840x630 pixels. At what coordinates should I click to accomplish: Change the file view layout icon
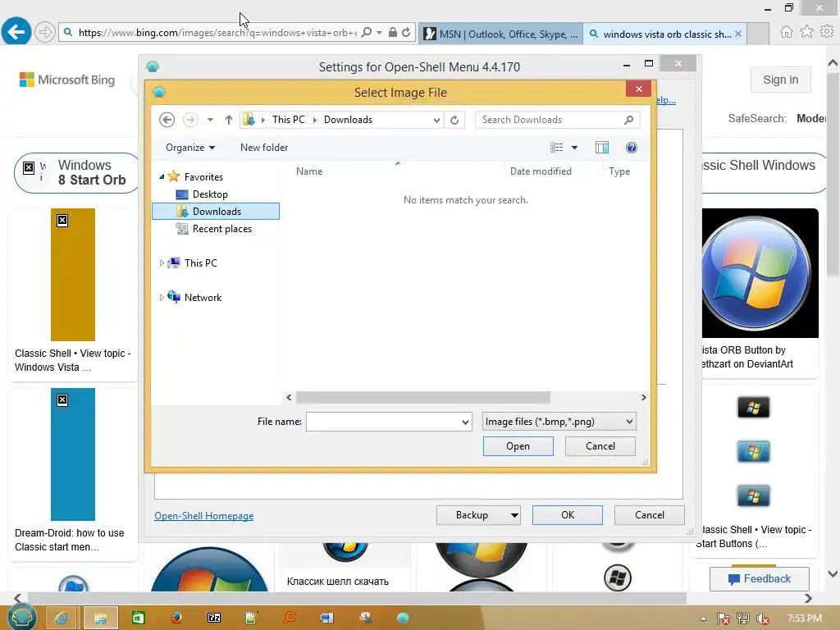point(557,148)
